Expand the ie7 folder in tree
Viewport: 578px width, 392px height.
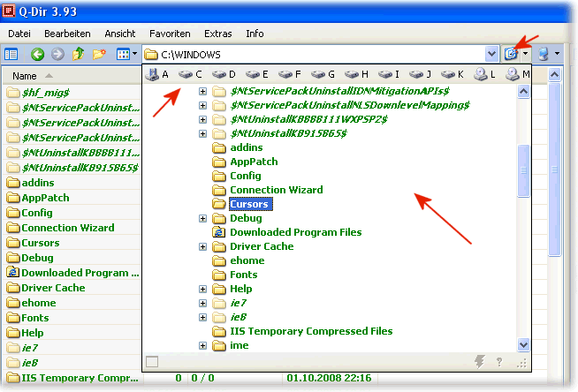point(202,304)
